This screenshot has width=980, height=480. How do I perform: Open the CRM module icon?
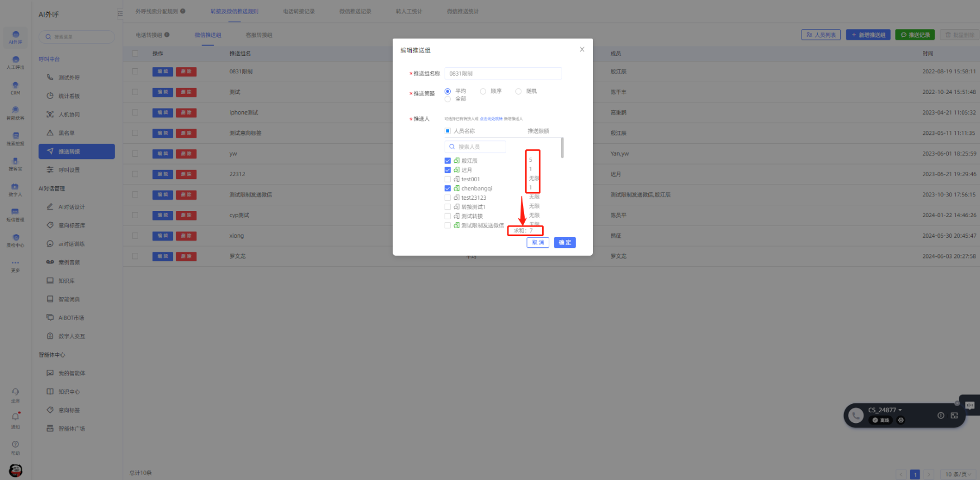click(x=15, y=87)
